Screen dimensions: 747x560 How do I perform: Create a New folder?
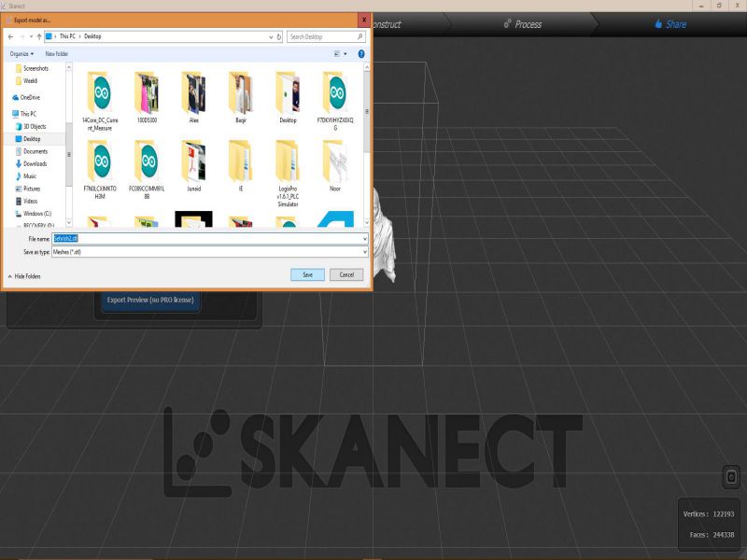[57, 54]
